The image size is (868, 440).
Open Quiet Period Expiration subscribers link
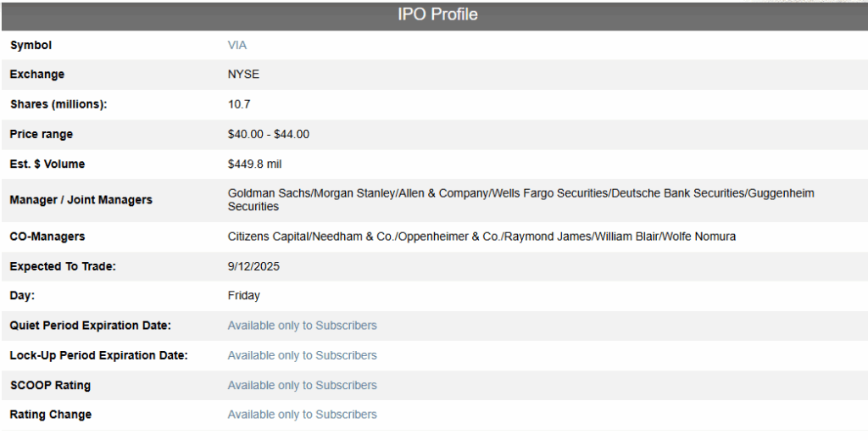(x=302, y=326)
